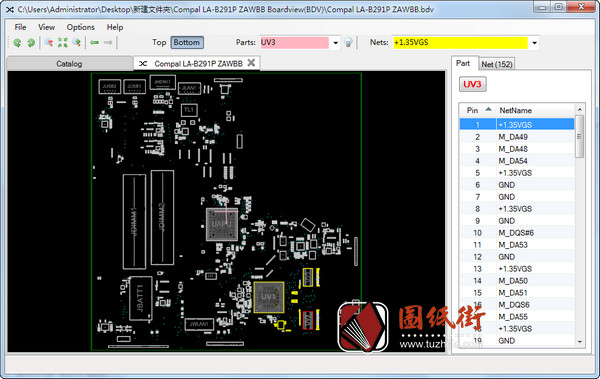This screenshot has height=379, width=600.
Task: Click the JBATT1 connector on the board
Action: coord(140,298)
